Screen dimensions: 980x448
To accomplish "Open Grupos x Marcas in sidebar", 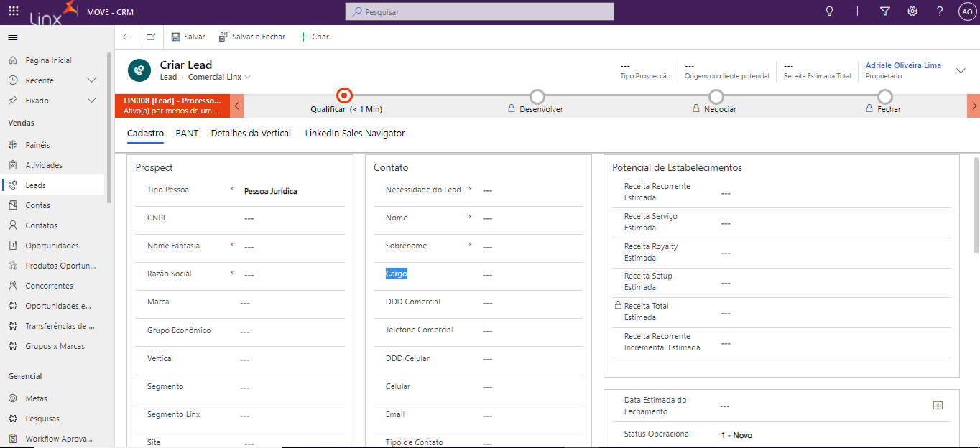I will tap(55, 346).
